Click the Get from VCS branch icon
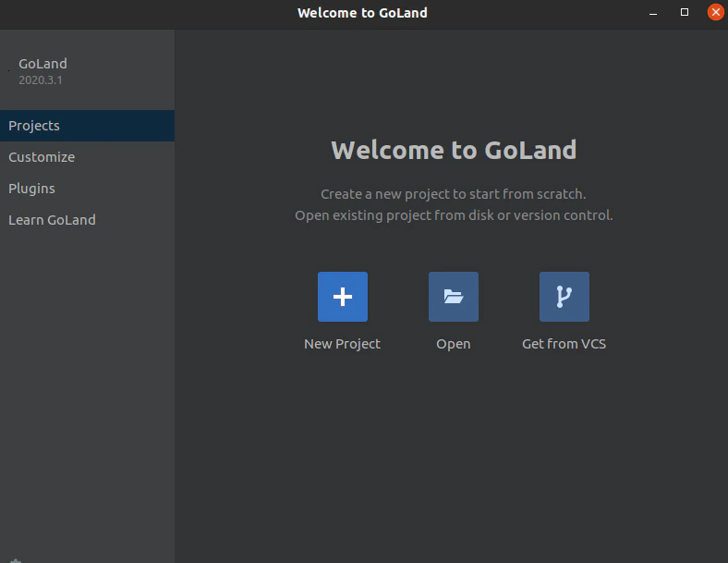The image size is (728, 563). (x=564, y=297)
